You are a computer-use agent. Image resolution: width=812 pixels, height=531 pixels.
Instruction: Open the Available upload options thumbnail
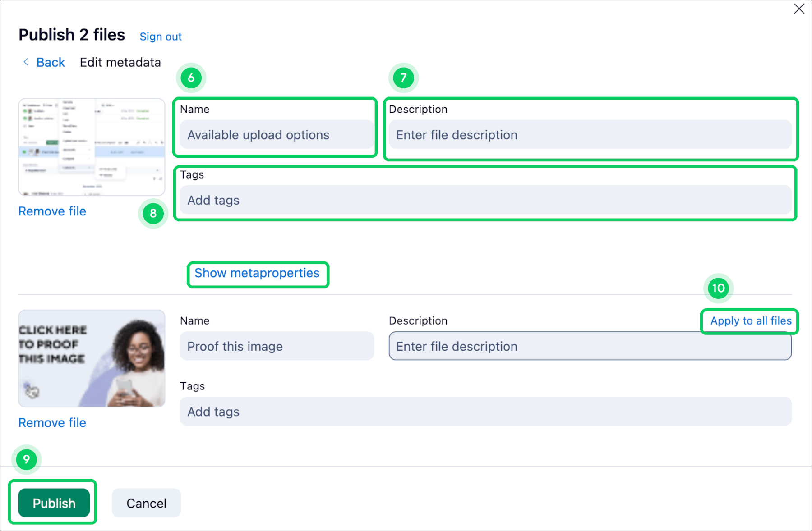(92, 147)
